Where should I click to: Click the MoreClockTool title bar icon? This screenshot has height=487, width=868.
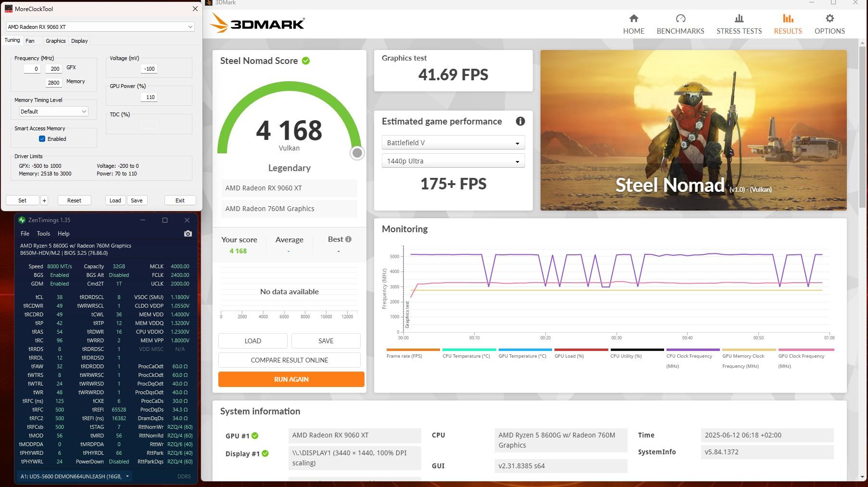[8, 9]
